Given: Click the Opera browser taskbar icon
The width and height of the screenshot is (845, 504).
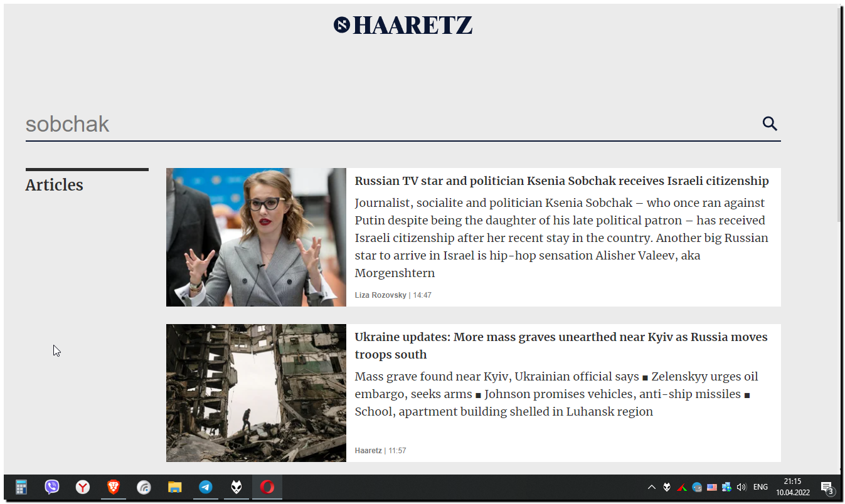Looking at the screenshot, I should point(267,487).
